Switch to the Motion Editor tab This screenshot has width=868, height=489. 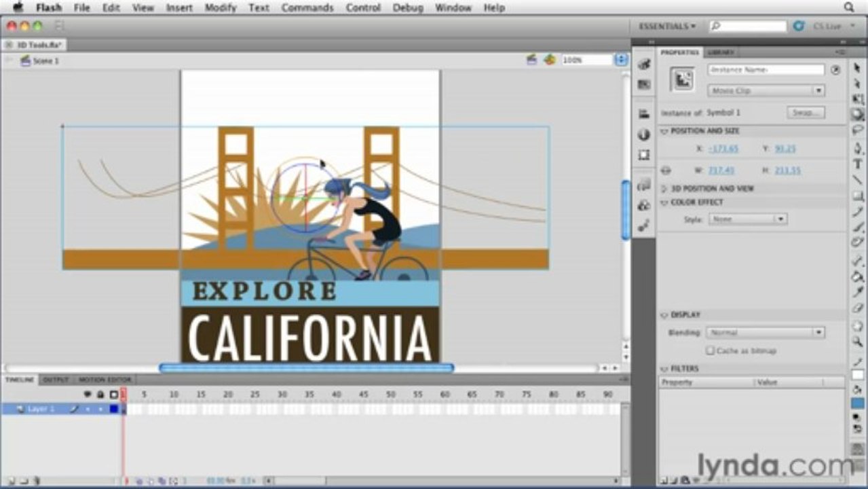pos(105,380)
